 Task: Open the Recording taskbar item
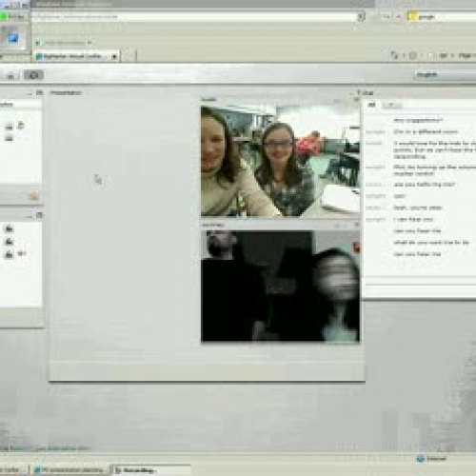coord(149,470)
